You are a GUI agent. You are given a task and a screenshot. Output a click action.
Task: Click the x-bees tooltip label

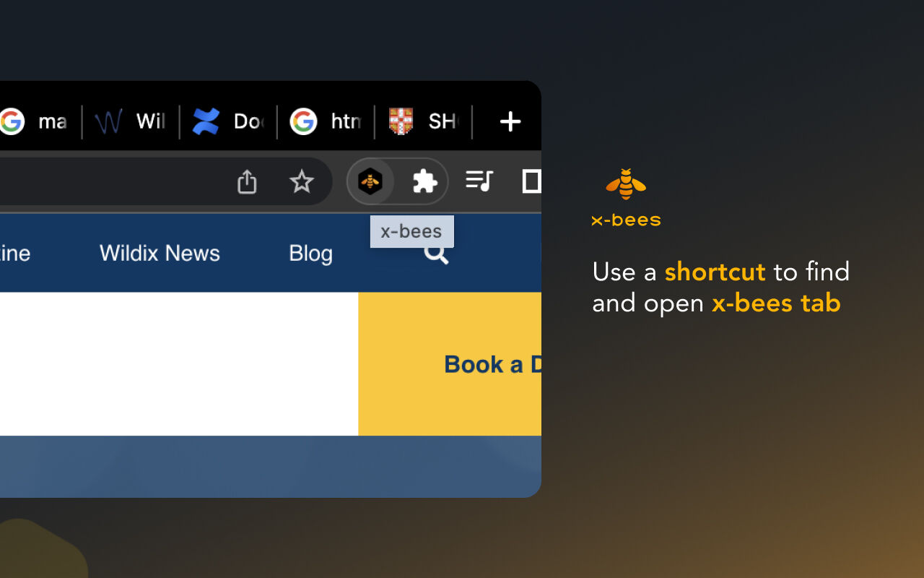pyautogui.click(x=411, y=231)
